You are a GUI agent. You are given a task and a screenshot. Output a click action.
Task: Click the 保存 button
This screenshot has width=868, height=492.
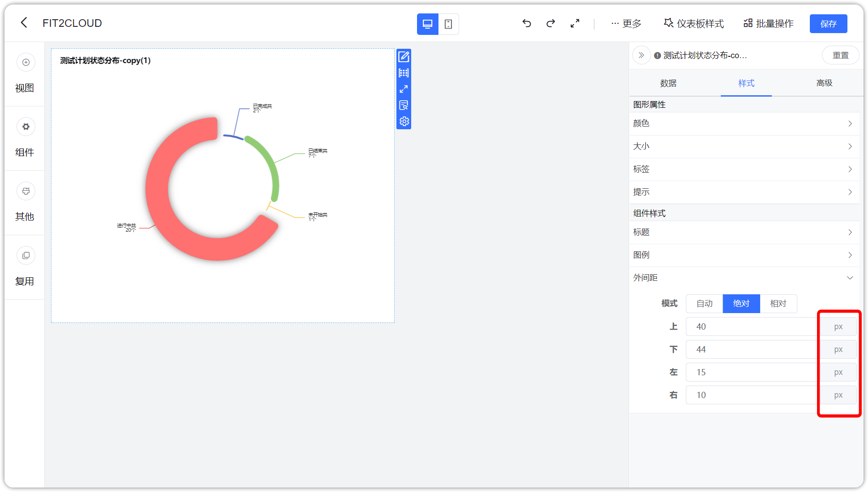(x=828, y=23)
